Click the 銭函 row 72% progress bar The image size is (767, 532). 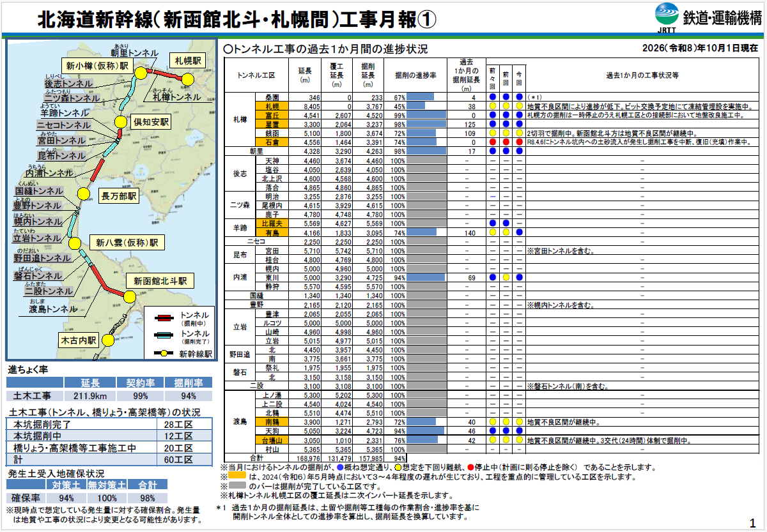pyautogui.click(x=421, y=133)
